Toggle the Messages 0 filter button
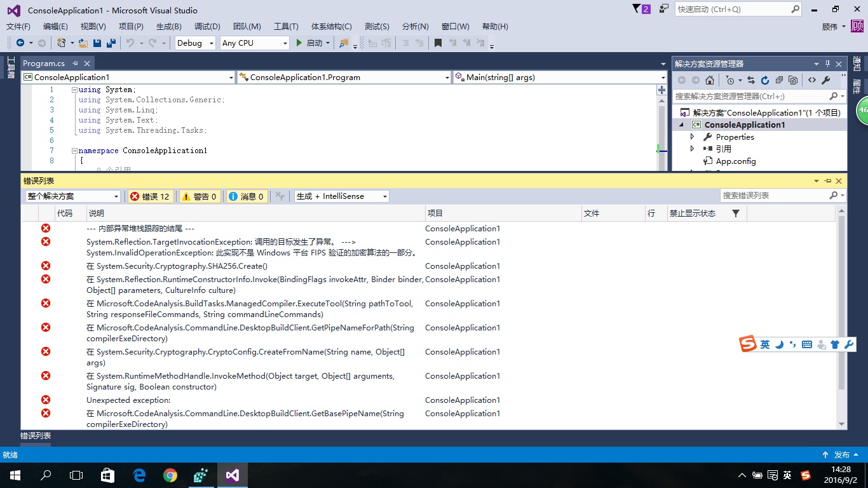This screenshot has height=488, width=868. [246, 196]
